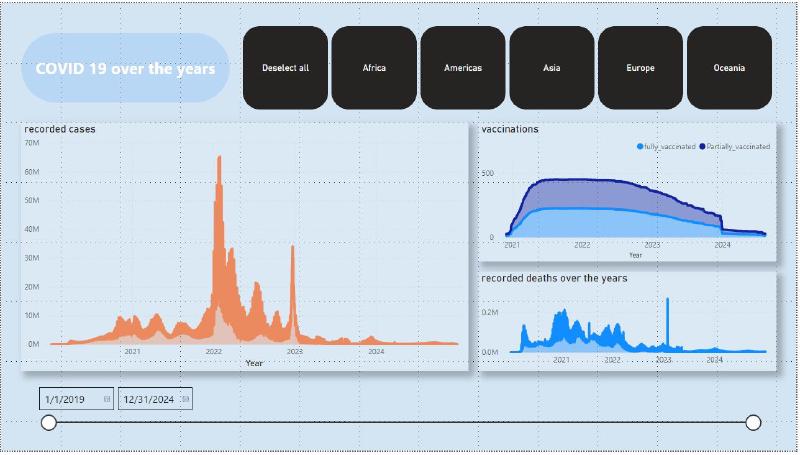Click the left handle of date slider
800x455 pixels.
[49, 423]
